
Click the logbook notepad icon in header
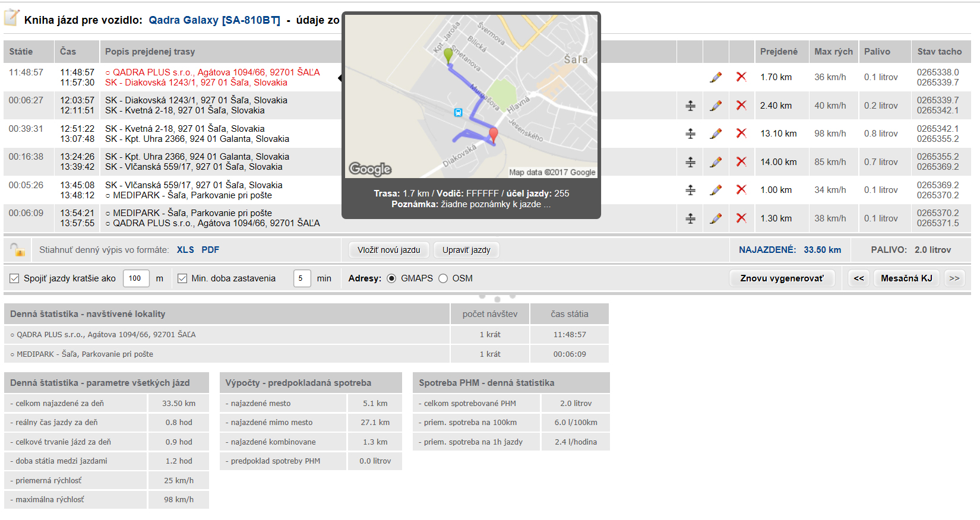click(11, 18)
